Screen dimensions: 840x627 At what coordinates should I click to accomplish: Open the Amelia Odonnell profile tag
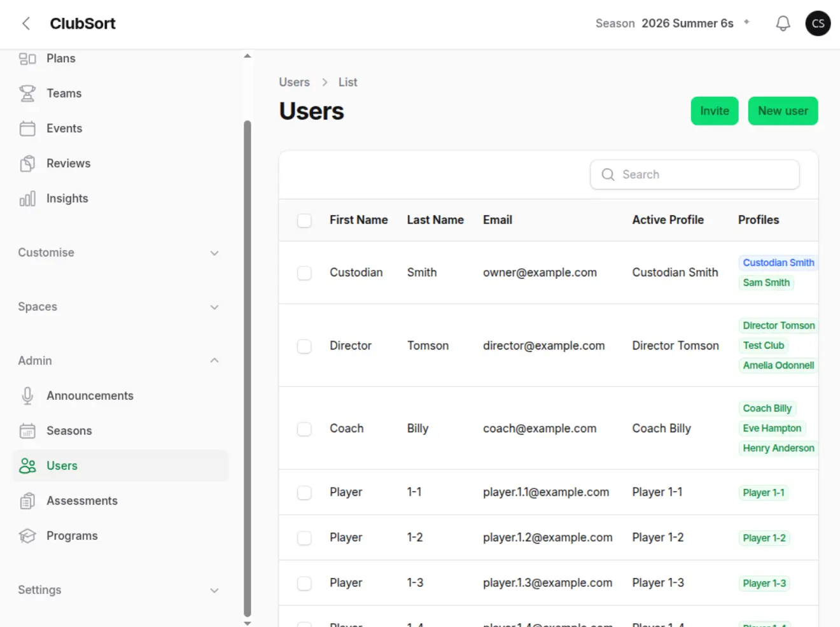778,365
